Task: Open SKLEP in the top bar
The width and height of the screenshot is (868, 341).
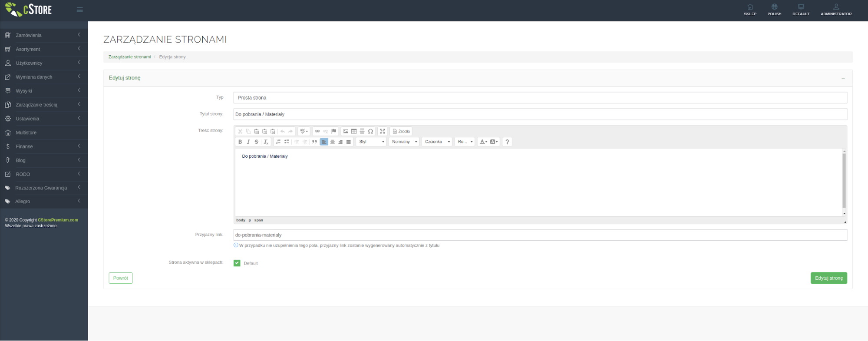Action: [750, 10]
